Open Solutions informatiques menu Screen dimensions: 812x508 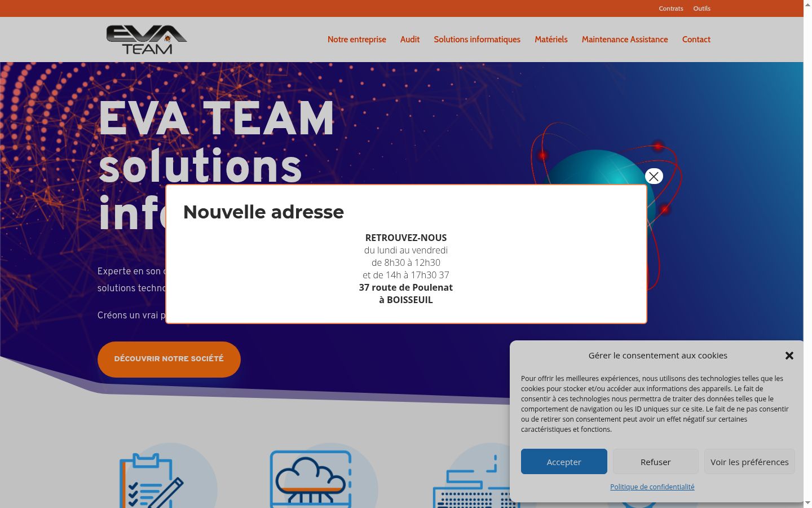tap(477, 40)
